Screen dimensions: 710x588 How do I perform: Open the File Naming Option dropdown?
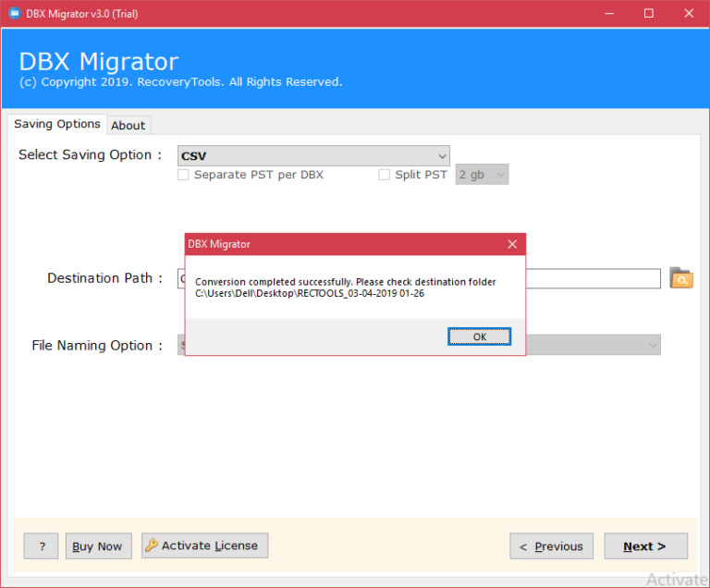[x=592, y=345]
